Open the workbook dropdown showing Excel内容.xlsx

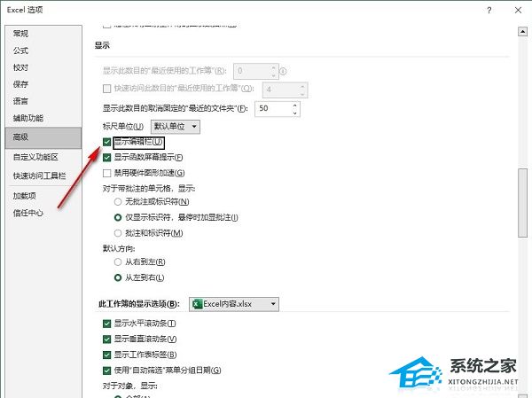point(234,304)
